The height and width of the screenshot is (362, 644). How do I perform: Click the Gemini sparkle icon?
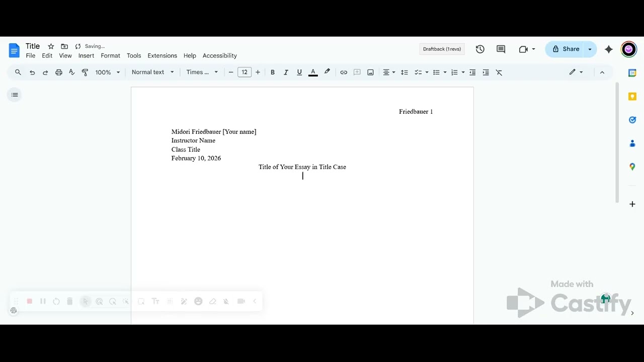pos(609,49)
